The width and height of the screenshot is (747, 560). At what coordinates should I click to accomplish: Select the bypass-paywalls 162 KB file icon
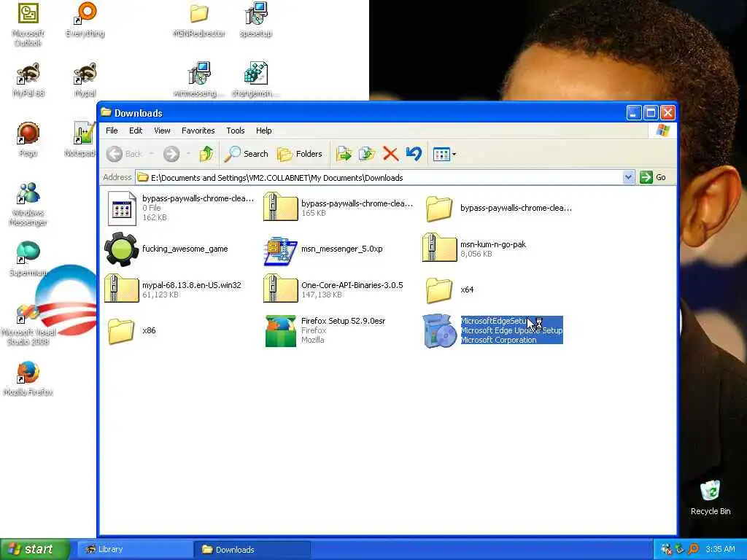(122, 208)
